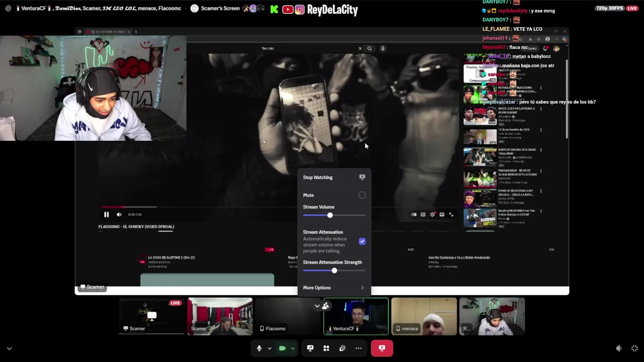
Task: Click the FLACOOMC - EL CHUCKY video title
Action: [136, 227]
